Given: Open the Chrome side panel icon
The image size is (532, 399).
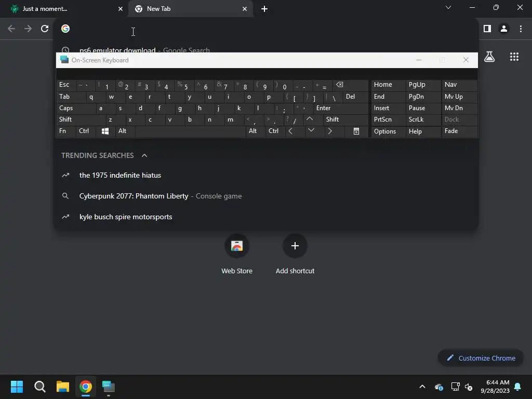Looking at the screenshot, I should click(x=487, y=29).
